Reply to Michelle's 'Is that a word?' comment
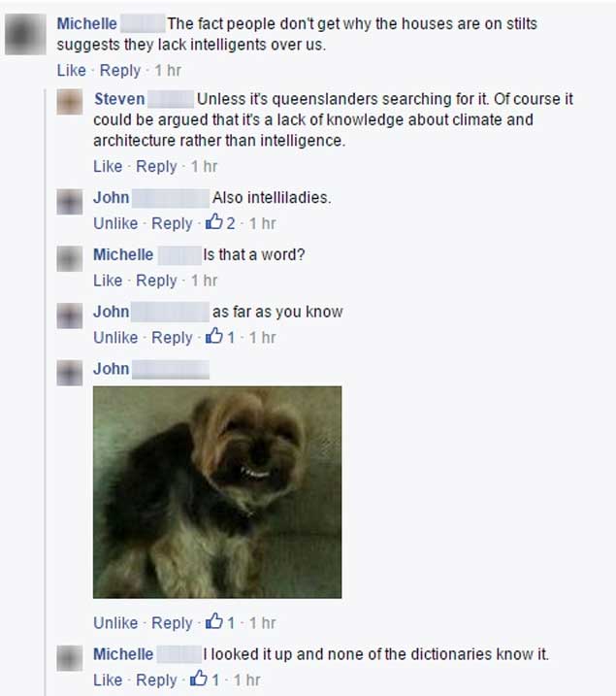This screenshot has width=616, height=696. [156, 281]
